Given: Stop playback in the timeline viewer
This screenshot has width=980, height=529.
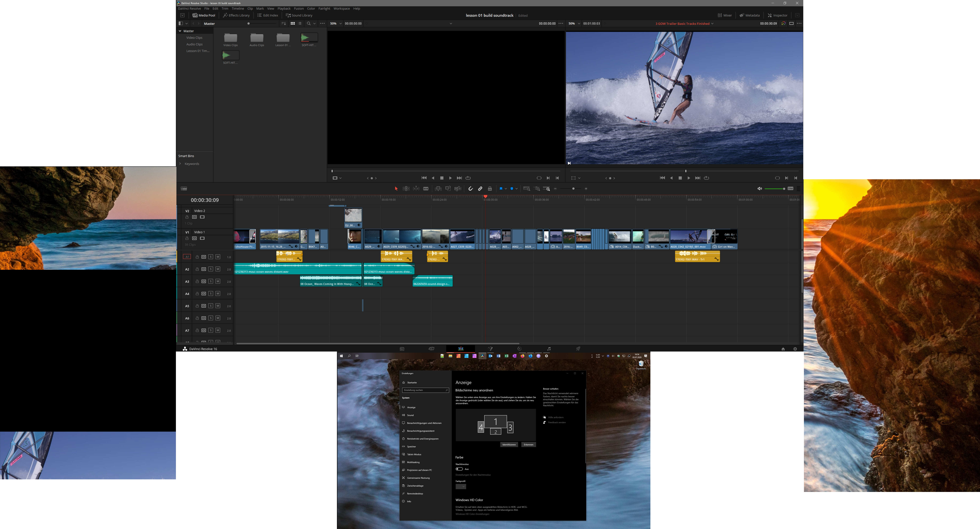Looking at the screenshot, I should tap(680, 178).
